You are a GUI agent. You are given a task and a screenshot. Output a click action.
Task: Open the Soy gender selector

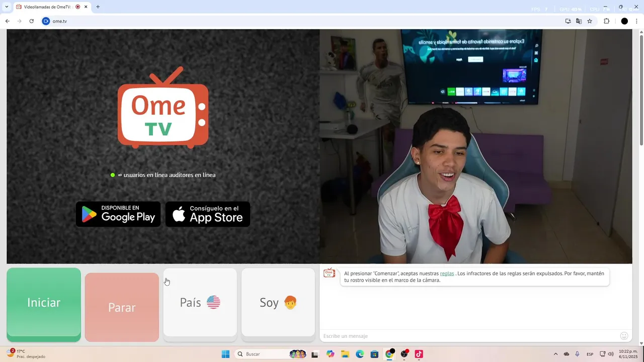(x=278, y=302)
